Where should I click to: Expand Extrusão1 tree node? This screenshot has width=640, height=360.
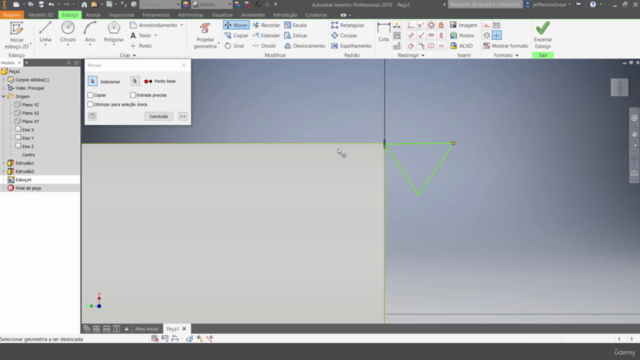4,163
